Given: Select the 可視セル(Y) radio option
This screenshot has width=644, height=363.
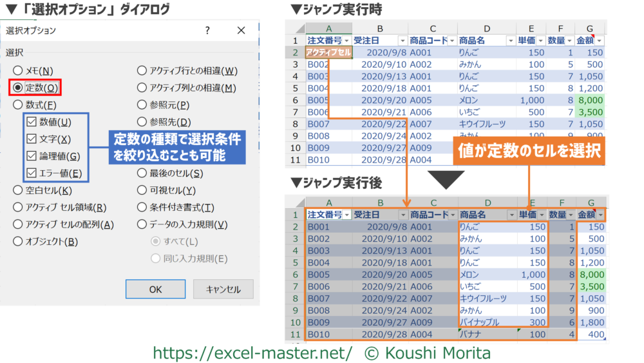Looking at the screenshot, I should pos(142,190).
